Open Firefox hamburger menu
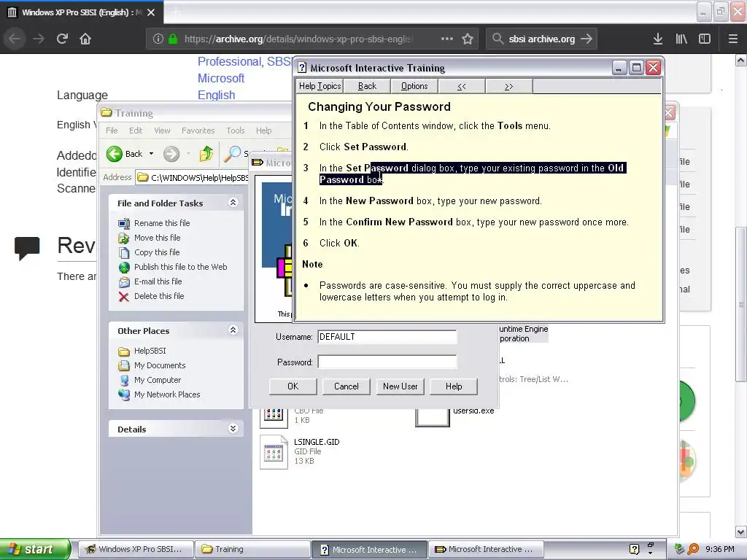 tap(732, 39)
